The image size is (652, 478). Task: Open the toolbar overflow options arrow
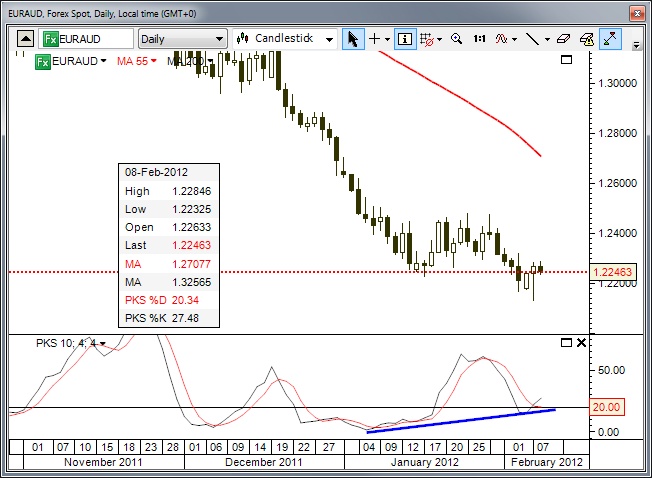coord(636,45)
